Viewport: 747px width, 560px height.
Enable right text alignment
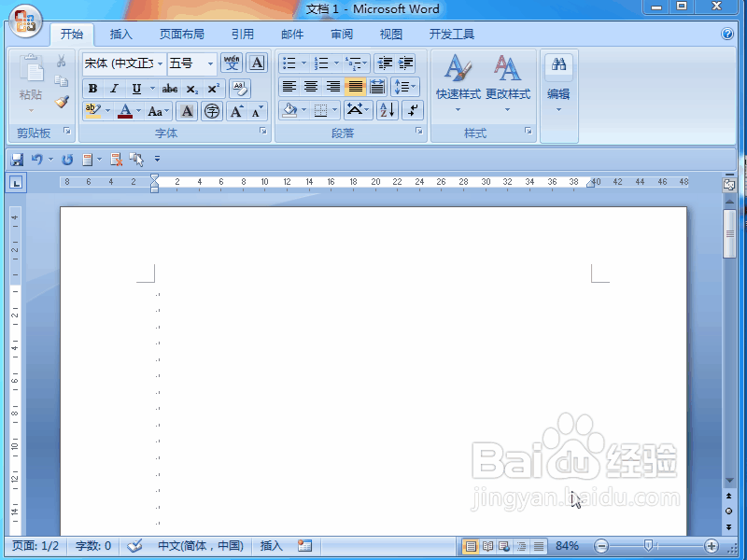pyautogui.click(x=332, y=87)
